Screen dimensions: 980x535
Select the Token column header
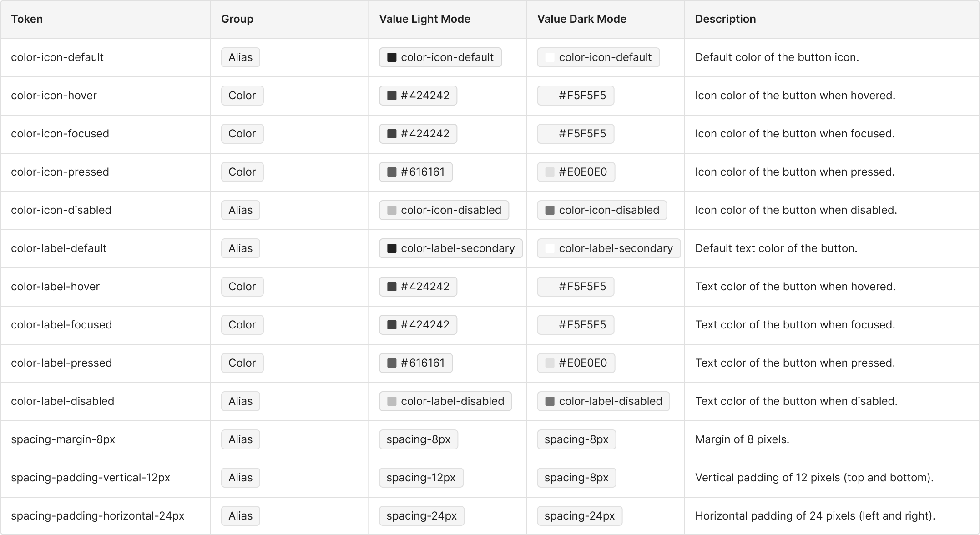click(27, 19)
